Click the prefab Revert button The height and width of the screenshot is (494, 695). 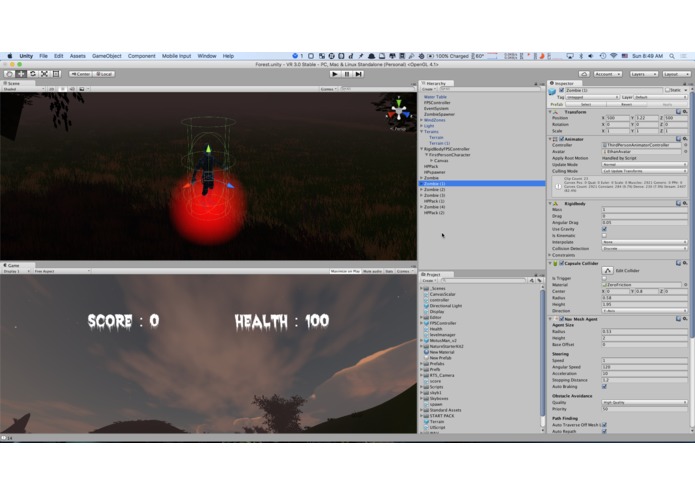pyautogui.click(x=626, y=105)
